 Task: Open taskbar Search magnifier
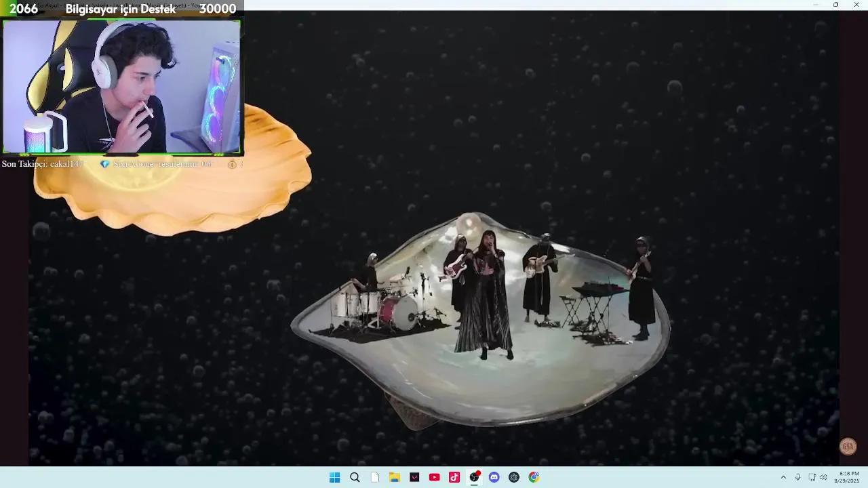point(355,477)
